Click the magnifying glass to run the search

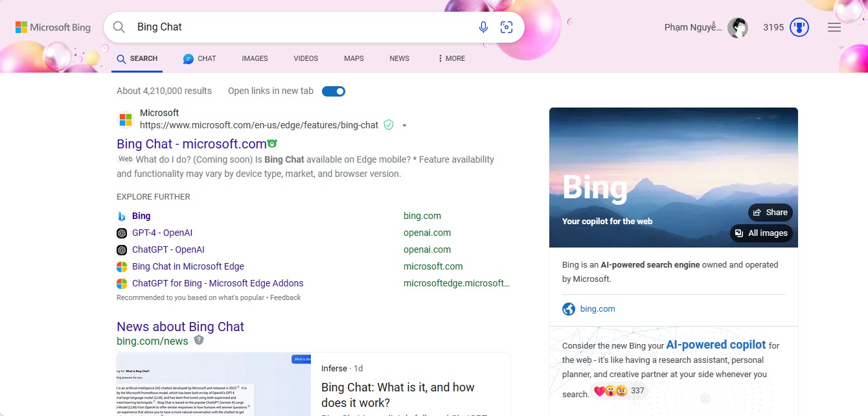coord(119,27)
